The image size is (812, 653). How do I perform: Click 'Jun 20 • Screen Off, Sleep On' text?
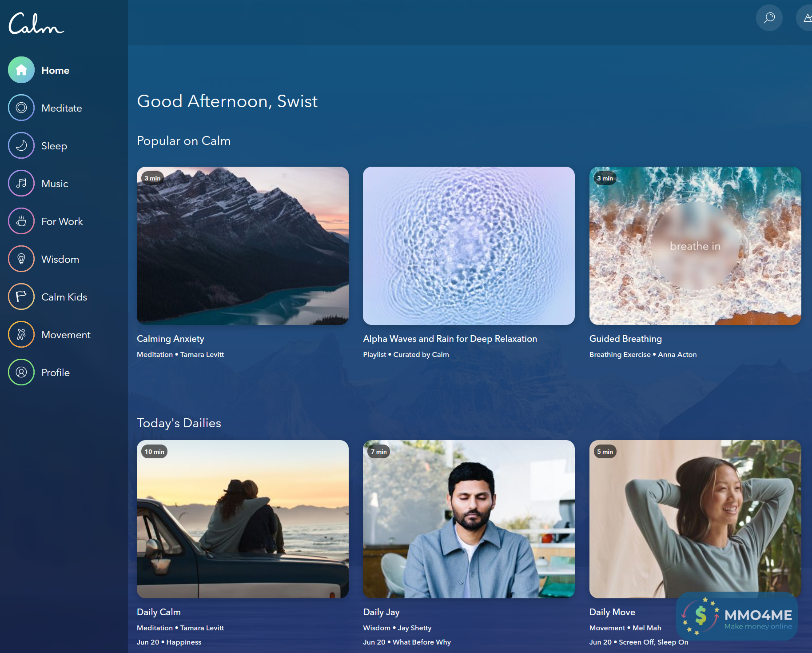click(639, 642)
